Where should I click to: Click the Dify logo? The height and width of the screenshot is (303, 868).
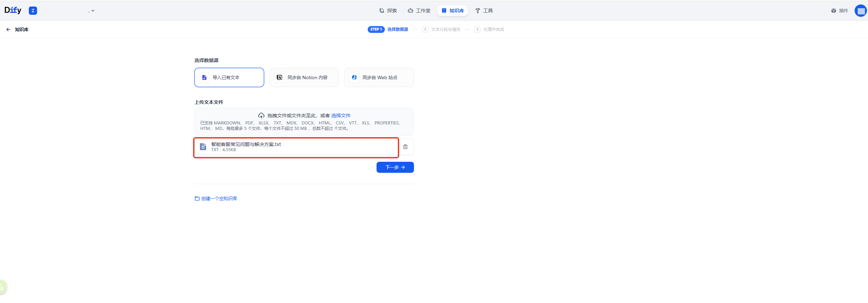pos(13,10)
